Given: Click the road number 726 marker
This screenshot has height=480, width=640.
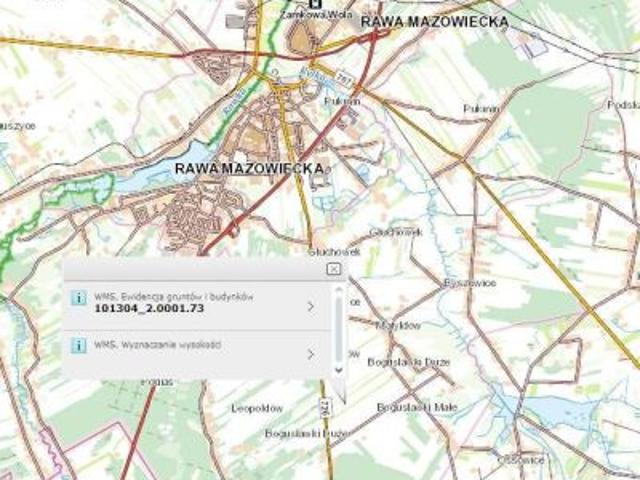Looking at the screenshot, I should pos(326,406).
